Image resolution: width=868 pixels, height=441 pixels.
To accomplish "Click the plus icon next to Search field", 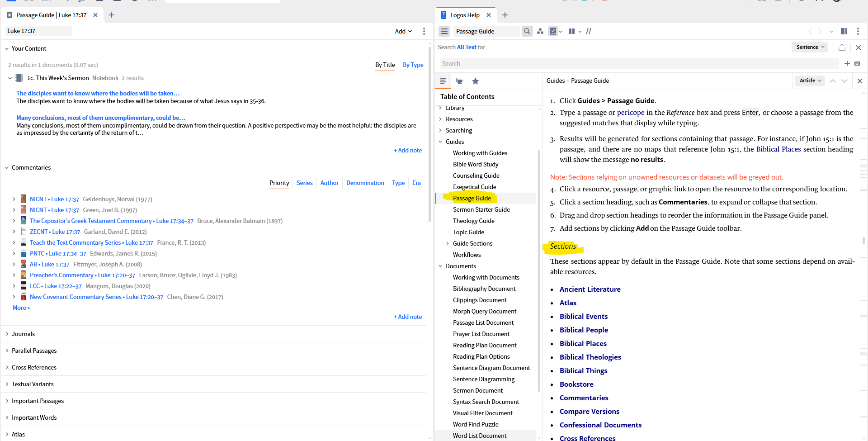I will pos(847,63).
